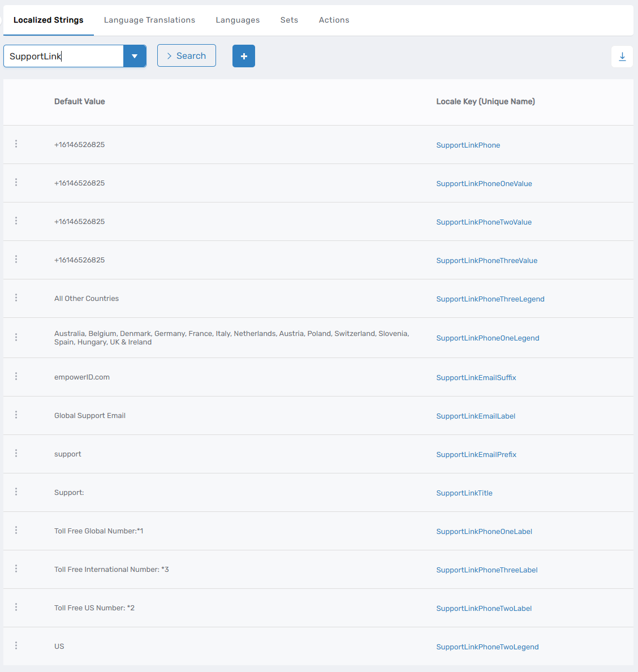638x672 pixels.
Task: Open row options for Toll Free US Number
Action: click(x=16, y=608)
